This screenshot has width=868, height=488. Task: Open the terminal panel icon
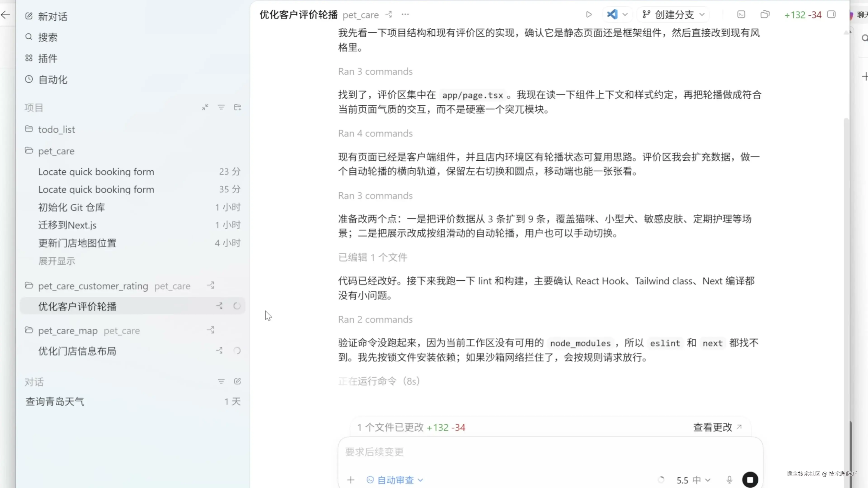(741, 14)
